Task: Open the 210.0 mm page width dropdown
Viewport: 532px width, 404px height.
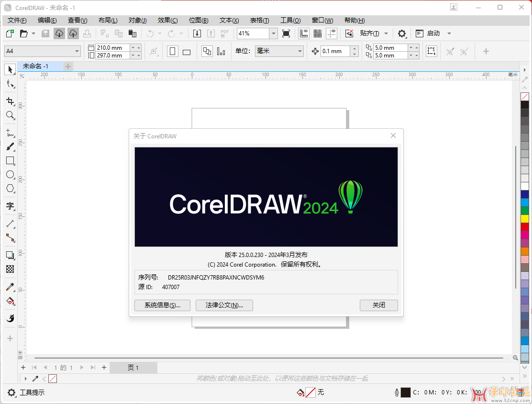Action: 133,48
